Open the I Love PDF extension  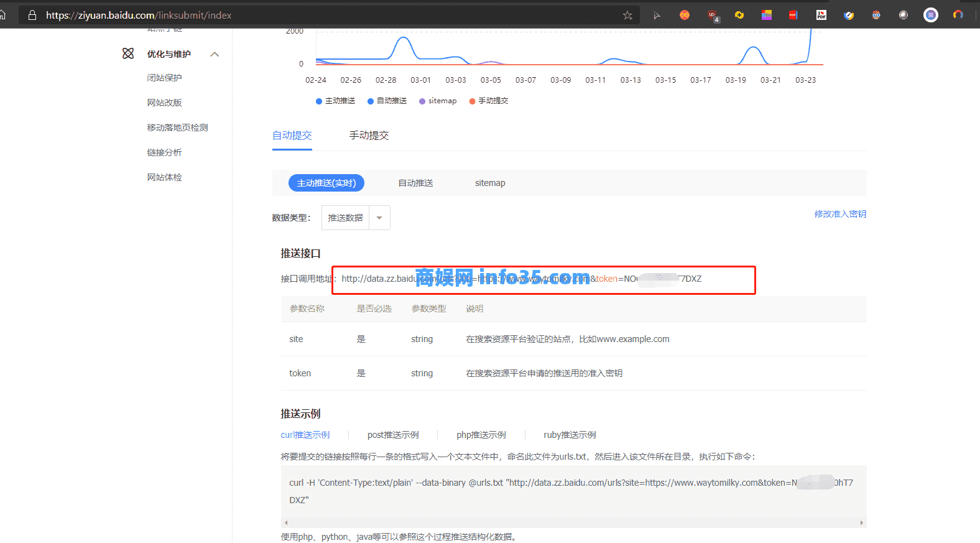coord(821,15)
